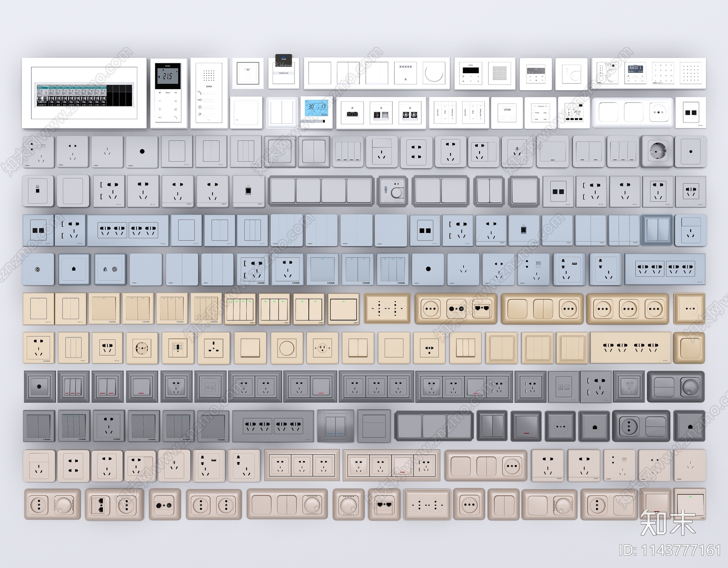Select the white square speaker grille panel
This screenshot has height=568, width=728.
point(500,73)
